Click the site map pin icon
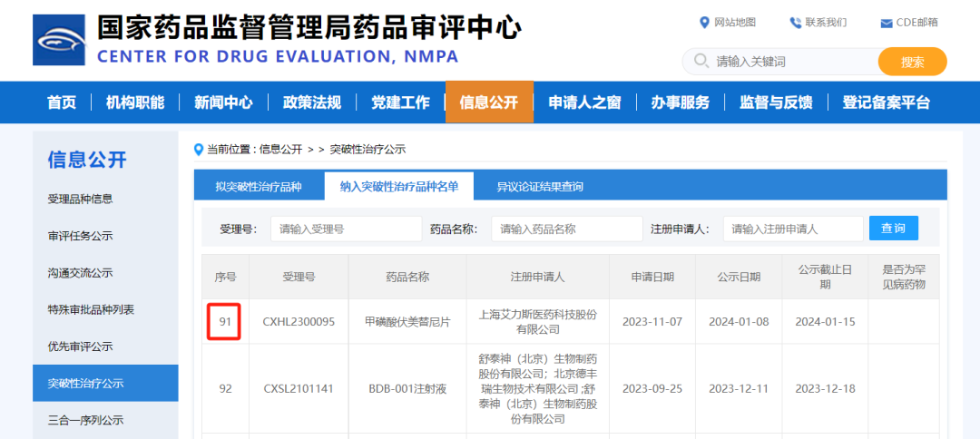The width and height of the screenshot is (980, 439). pos(704,23)
